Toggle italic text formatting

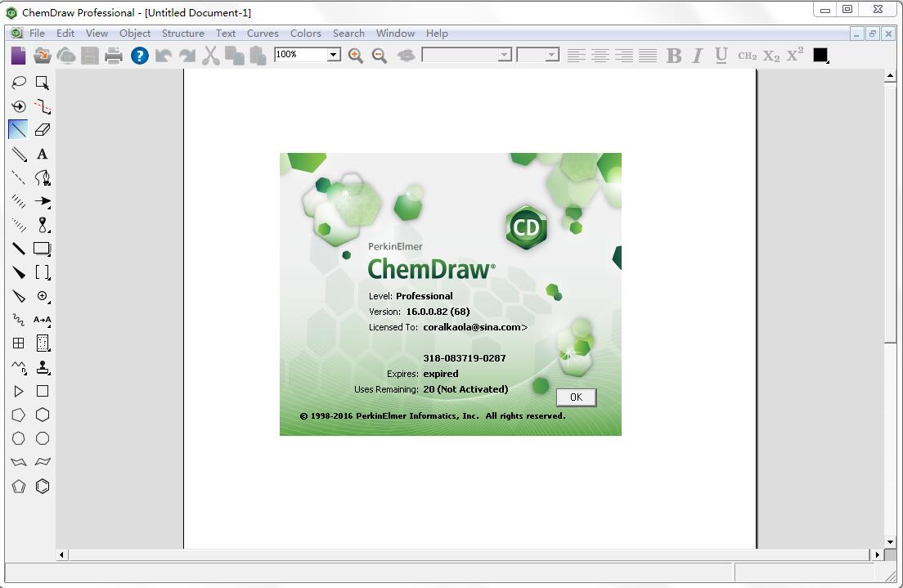pos(696,56)
